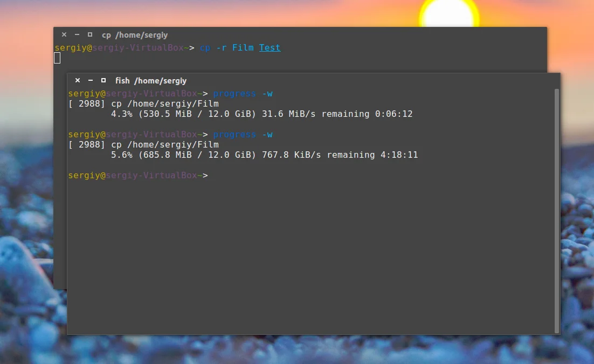Click the 5.6% progress output line
This screenshot has width=594, height=364.
(x=265, y=155)
